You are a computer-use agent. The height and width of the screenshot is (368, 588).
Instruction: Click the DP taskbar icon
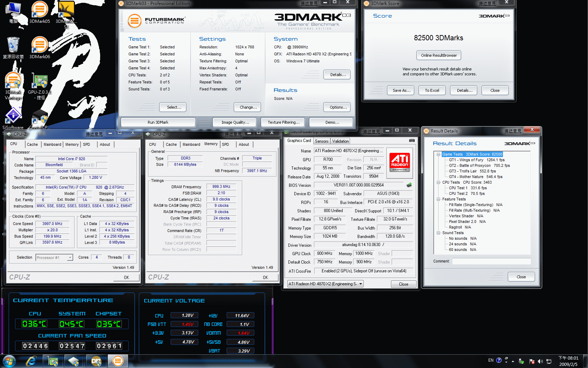(x=96, y=361)
